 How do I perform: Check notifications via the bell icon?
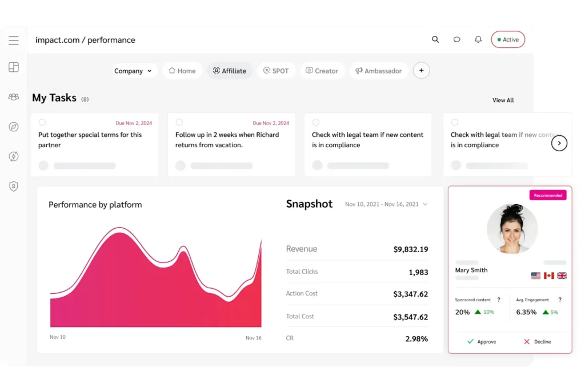click(x=478, y=39)
